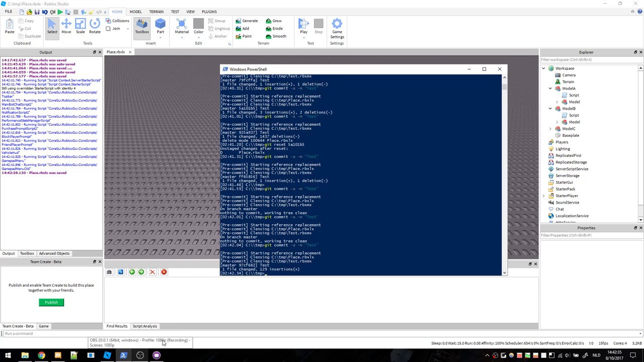Select the Rotate tool
This screenshot has height=362, width=644.
tap(95, 27)
